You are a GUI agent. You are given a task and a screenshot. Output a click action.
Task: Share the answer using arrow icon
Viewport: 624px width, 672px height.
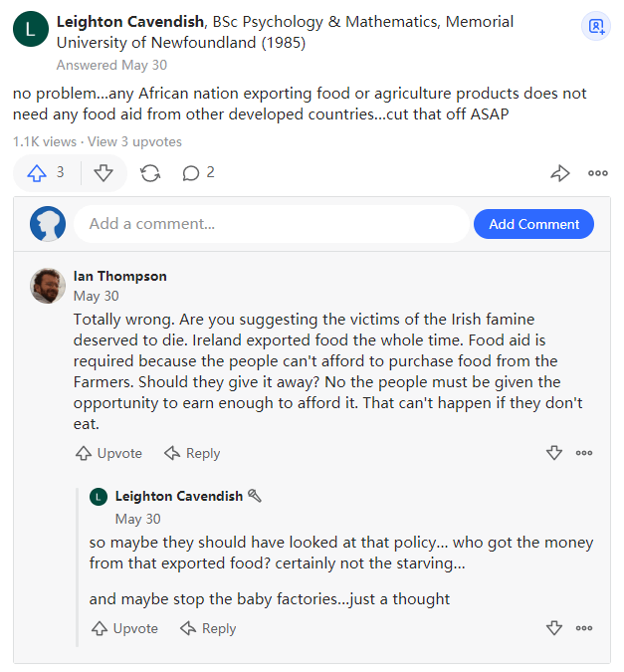point(559,173)
